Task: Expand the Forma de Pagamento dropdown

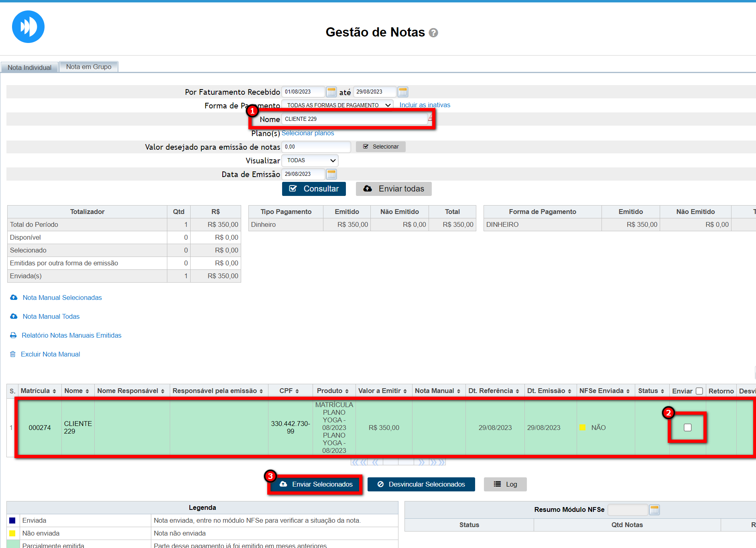Action: click(337, 105)
